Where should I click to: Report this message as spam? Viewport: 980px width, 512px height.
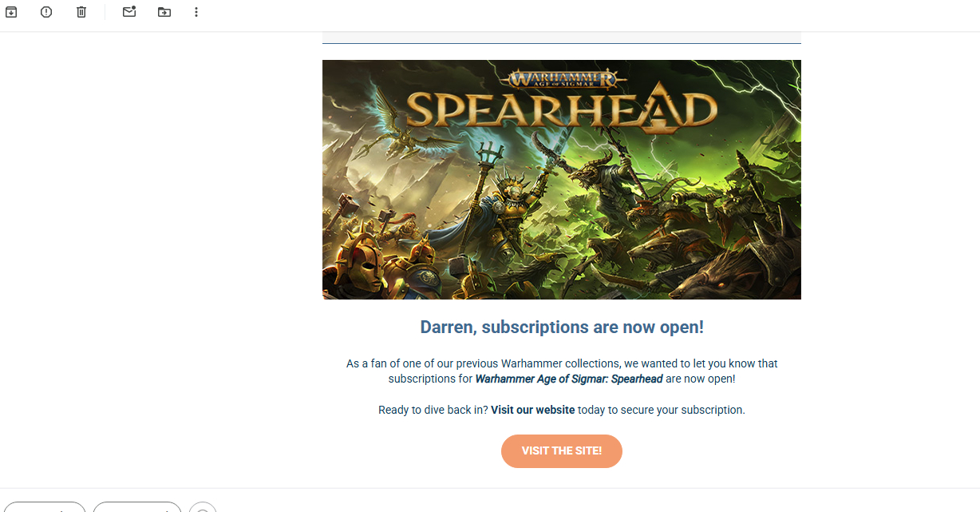pos(46,12)
